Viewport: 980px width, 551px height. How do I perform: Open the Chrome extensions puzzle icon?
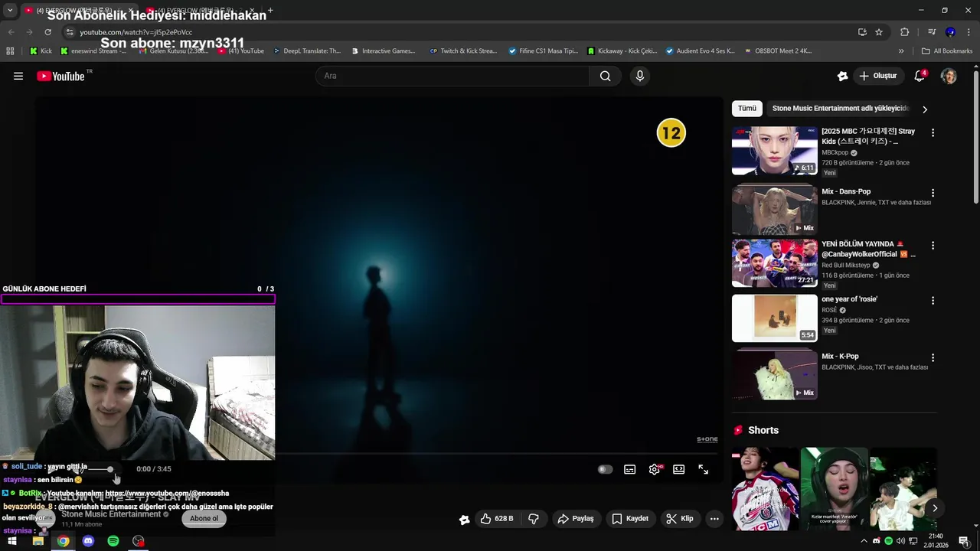pos(905,32)
